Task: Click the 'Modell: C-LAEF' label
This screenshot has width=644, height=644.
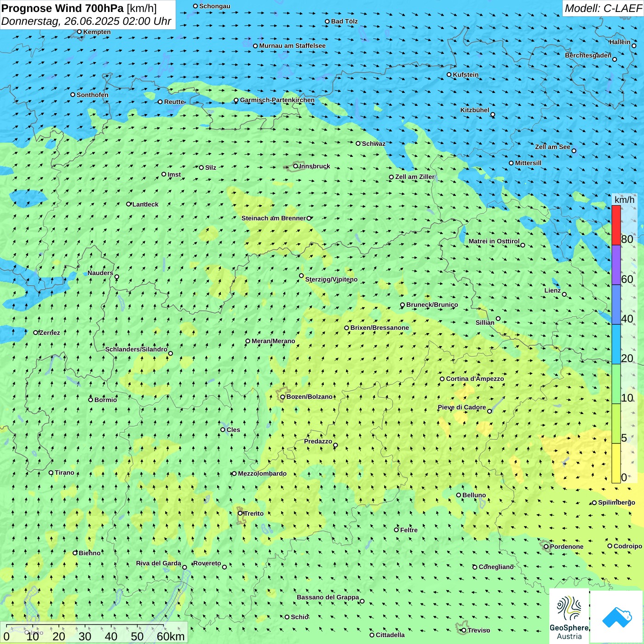Action: point(603,8)
